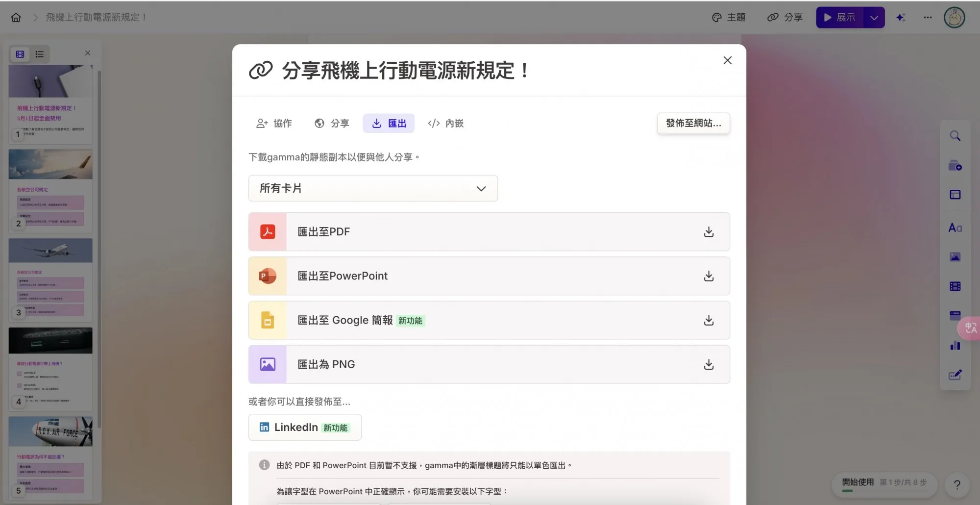Click the Google Slides logo icon
The height and width of the screenshot is (505, 980).
click(268, 320)
